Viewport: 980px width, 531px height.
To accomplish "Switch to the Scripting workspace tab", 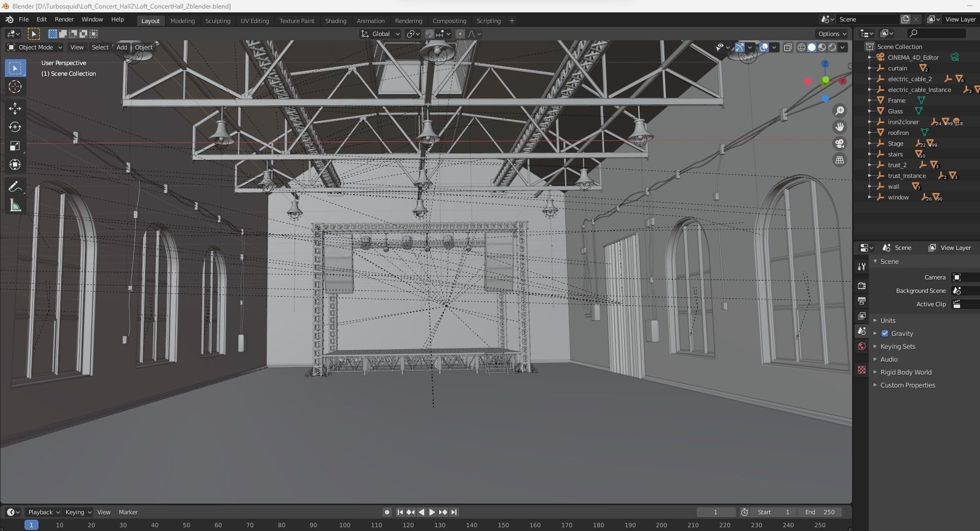I will (488, 21).
